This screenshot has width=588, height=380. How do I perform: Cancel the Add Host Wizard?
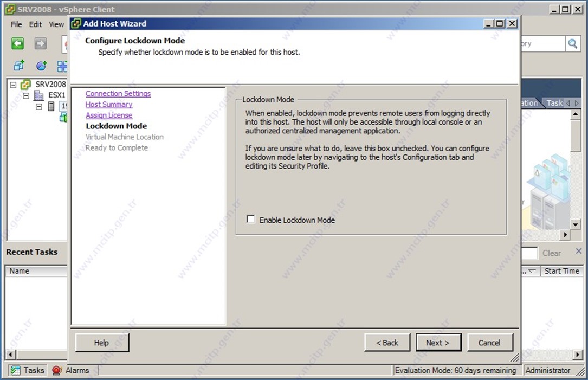[489, 343]
